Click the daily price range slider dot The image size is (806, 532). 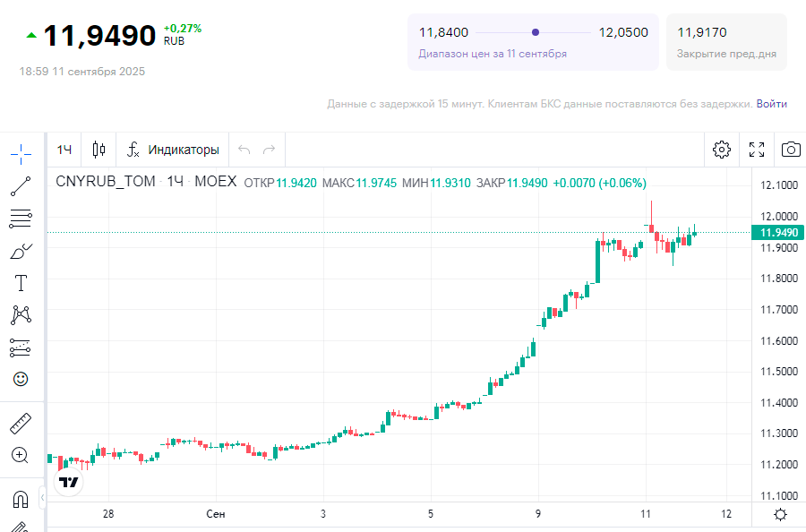coord(536,32)
